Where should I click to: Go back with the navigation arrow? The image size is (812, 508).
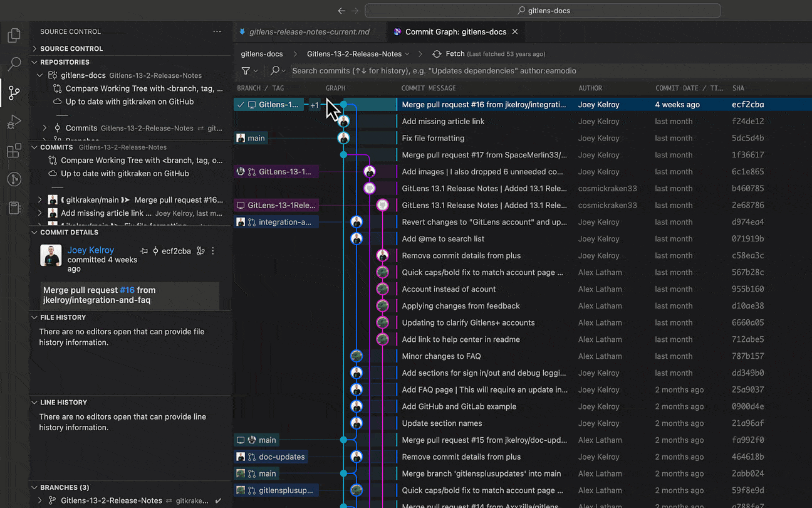click(341, 11)
